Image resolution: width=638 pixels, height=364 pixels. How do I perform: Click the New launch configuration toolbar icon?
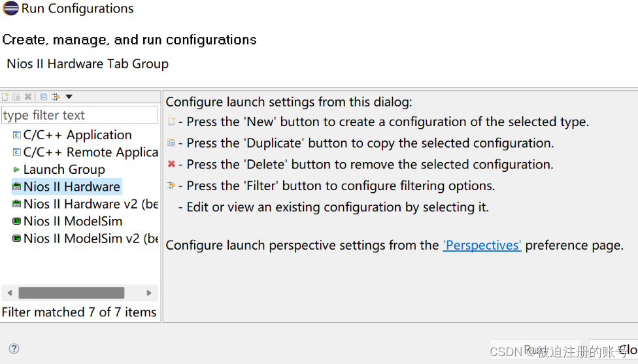click(5, 97)
